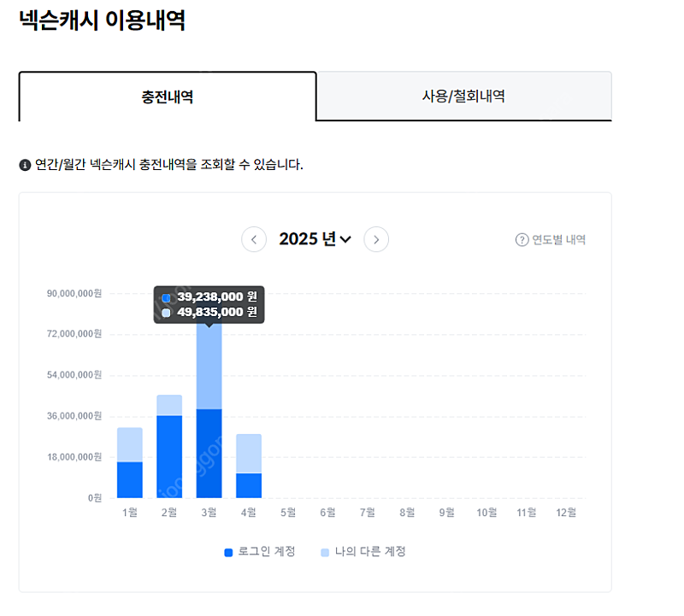Click the 1월 axis label
The width and height of the screenshot is (684, 616).
click(x=130, y=513)
